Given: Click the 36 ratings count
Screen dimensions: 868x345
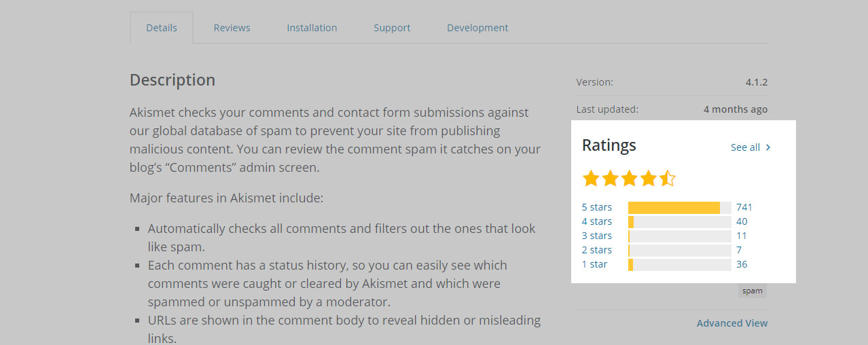Looking at the screenshot, I should [742, 264].
